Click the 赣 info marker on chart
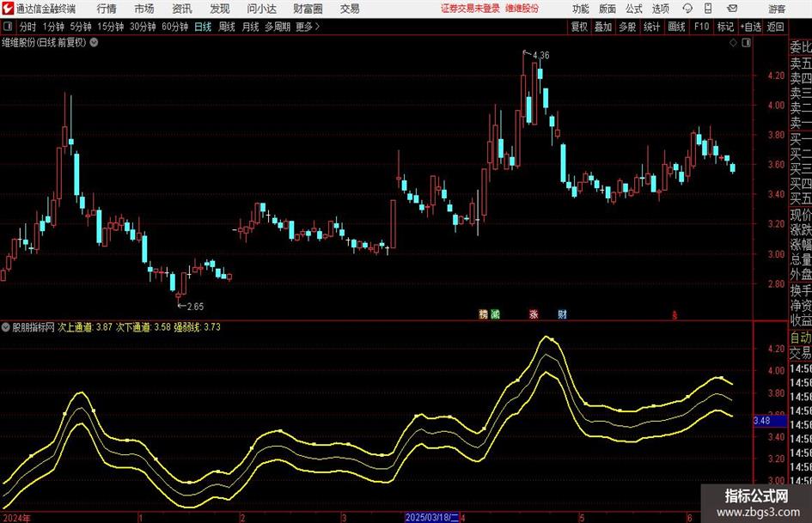812x523 pixels. [x=483, y=313]
